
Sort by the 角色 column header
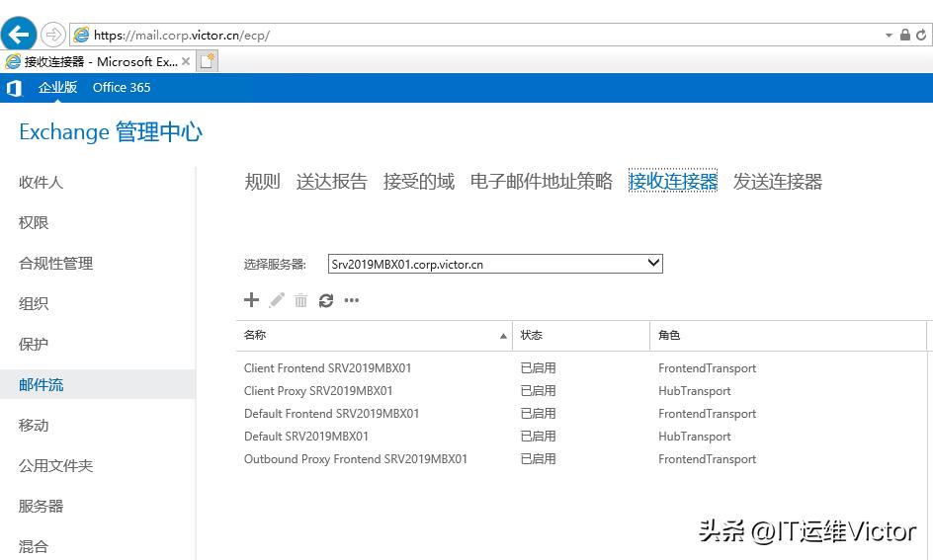tap(789, 335)
